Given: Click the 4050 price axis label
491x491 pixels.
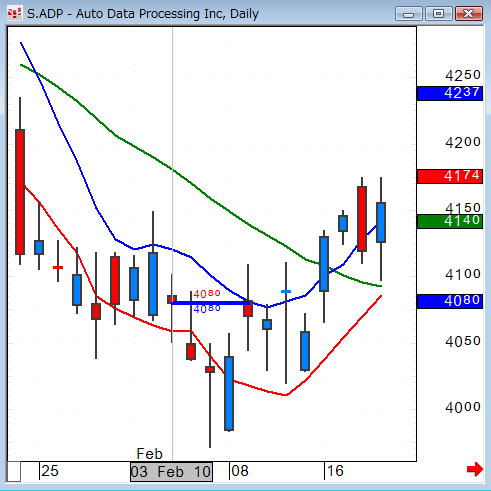Looking at the screenshot, I should tap(463, 341).
